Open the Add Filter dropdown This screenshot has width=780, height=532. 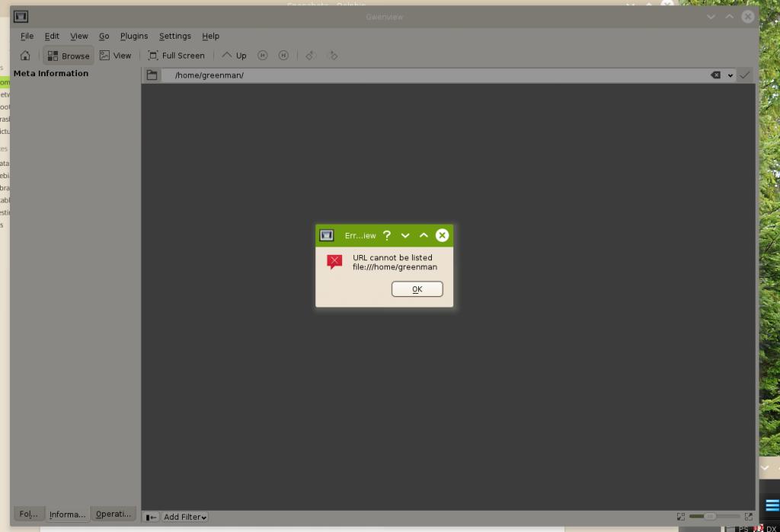[185, 517]
